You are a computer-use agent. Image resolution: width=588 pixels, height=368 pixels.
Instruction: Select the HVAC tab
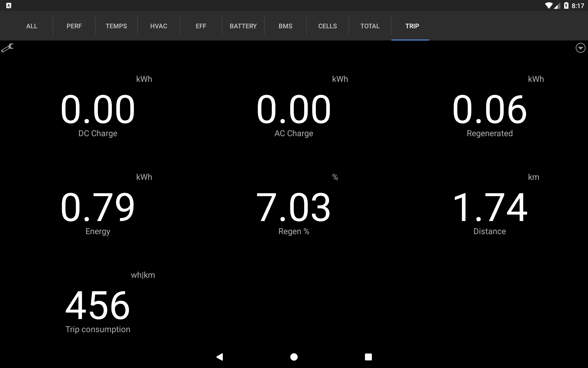tap(159, 26)
